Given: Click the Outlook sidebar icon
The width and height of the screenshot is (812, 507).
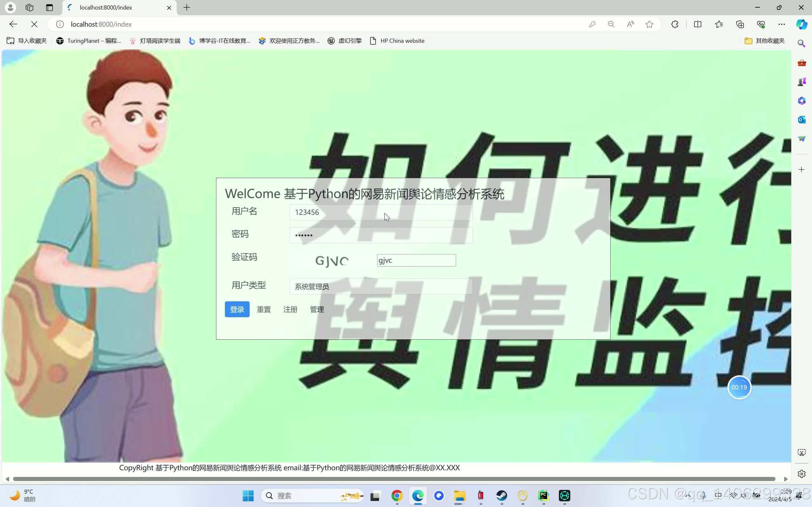Looking at the screenshot, I should 802,120.
